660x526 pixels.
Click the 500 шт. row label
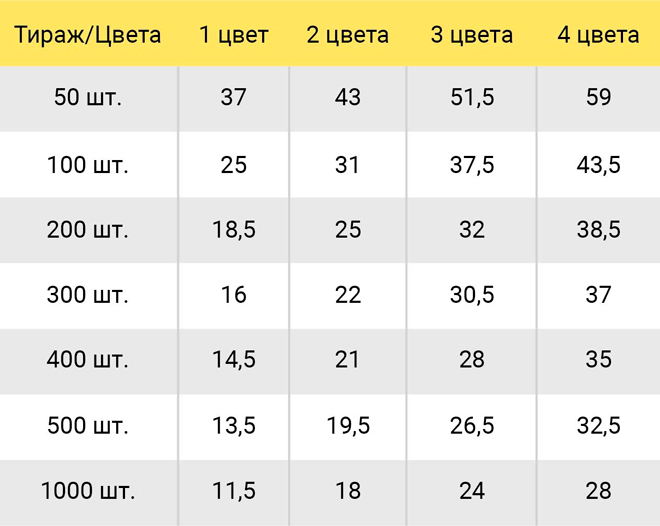88,425
